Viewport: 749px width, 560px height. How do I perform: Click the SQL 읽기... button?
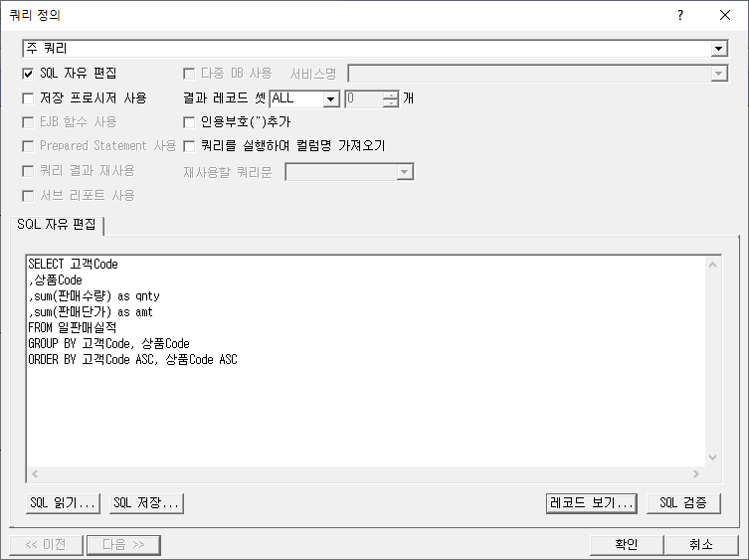coord(63,503)
